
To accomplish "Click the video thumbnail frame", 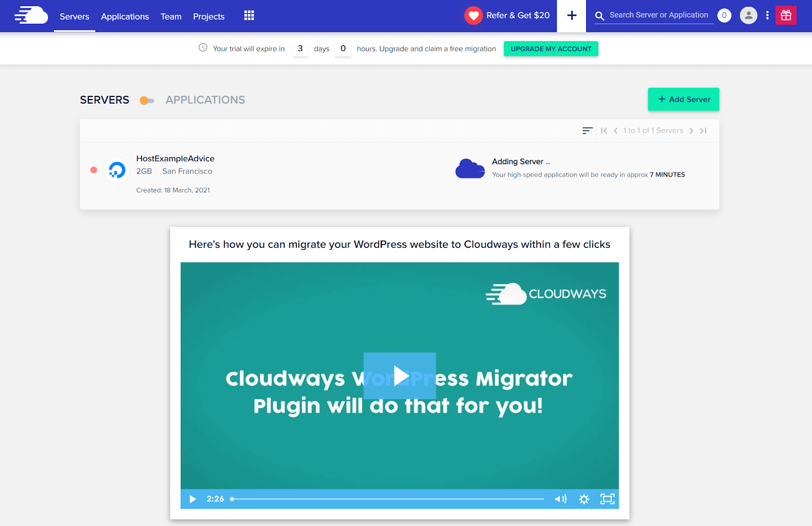I will tap(400, 376).
